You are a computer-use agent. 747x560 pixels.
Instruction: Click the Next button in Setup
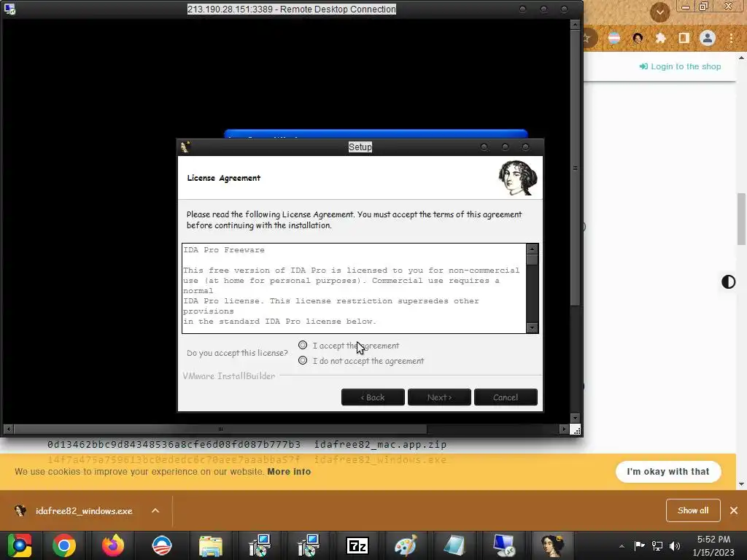tap(439, 397)
